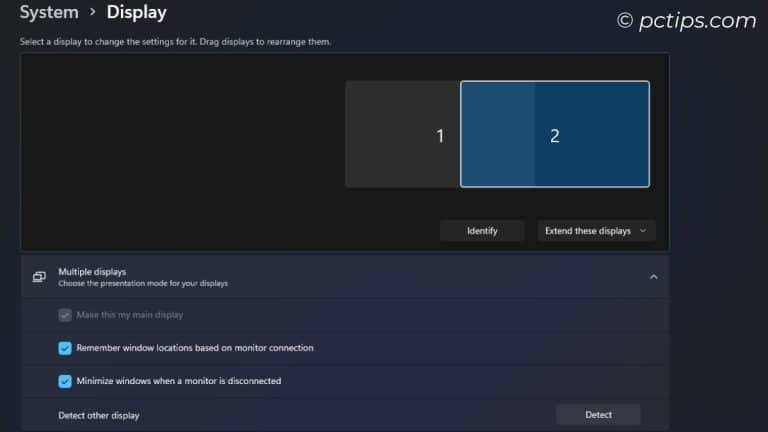Click 'Minimize windows when a monitor is disconnected' text
The height and width of the screenshot is (432, 768).
pos(179,381)
